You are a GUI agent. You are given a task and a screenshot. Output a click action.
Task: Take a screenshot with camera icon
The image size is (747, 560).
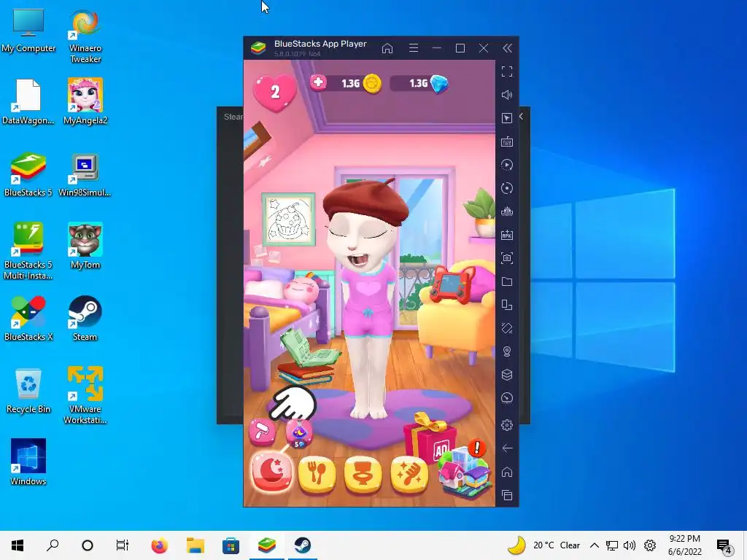tap(507, 258)
